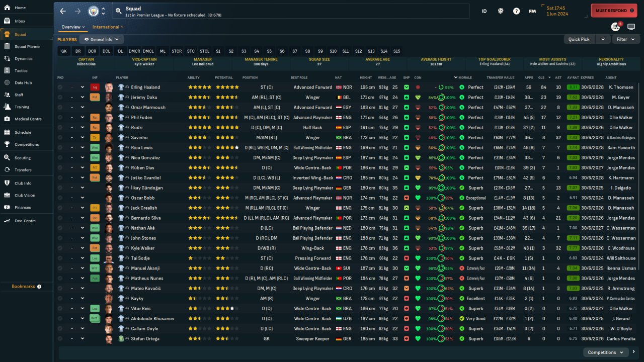Open the Competitions dropdown at bottom
The width and height of the screenshot is (644, 362).
click(606, 352)
